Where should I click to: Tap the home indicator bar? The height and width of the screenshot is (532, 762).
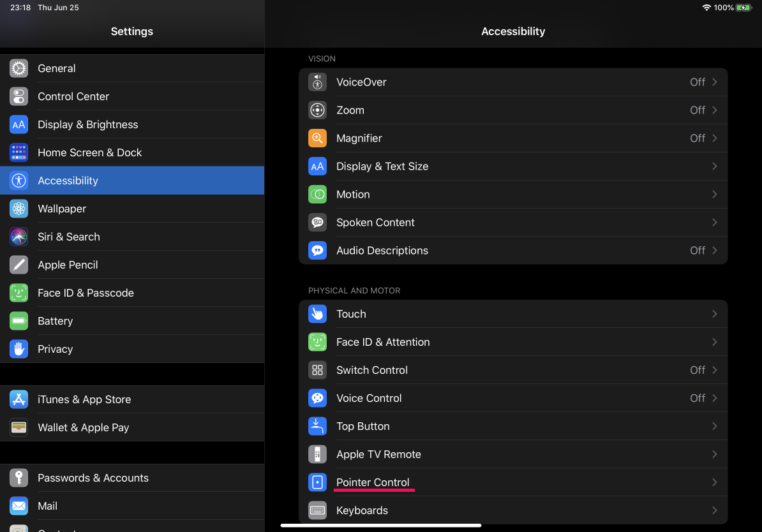381,525
